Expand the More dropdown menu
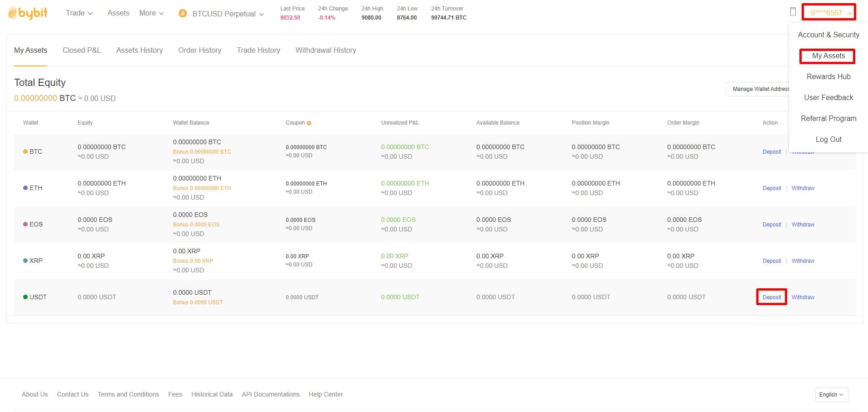Image resolution: width=868 pixels, height=412 pixels. point(151,13)
